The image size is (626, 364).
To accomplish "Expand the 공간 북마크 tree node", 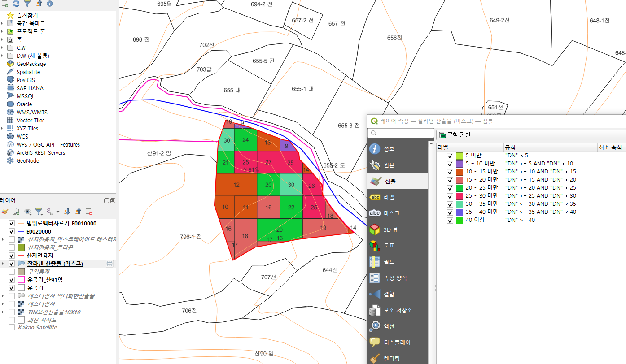I will (x=2, y=23).
